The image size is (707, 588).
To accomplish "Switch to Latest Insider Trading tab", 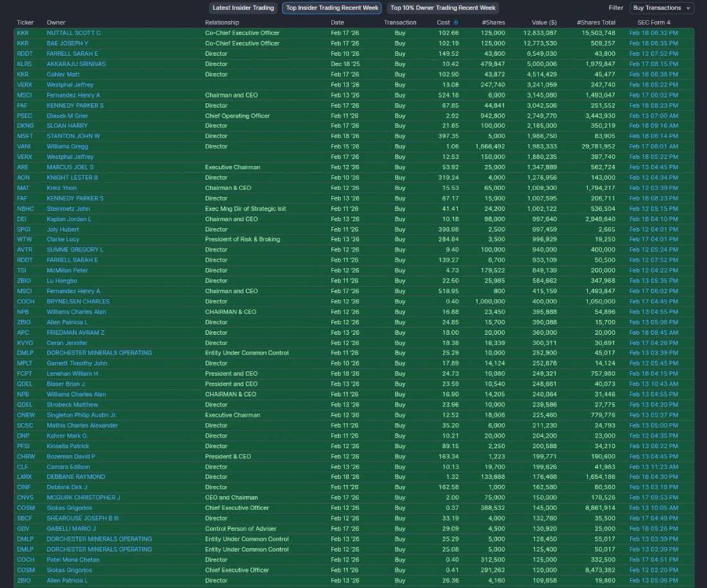I will (243, 8).
